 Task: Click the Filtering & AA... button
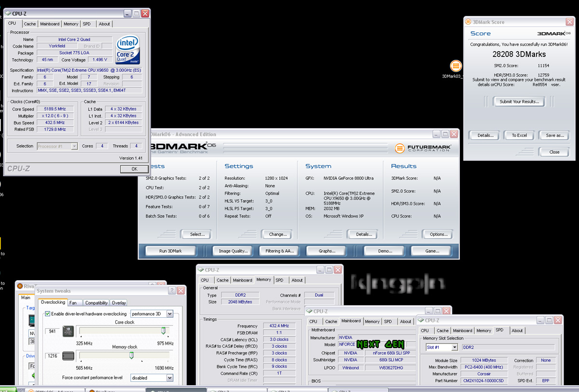pos(280,251)
